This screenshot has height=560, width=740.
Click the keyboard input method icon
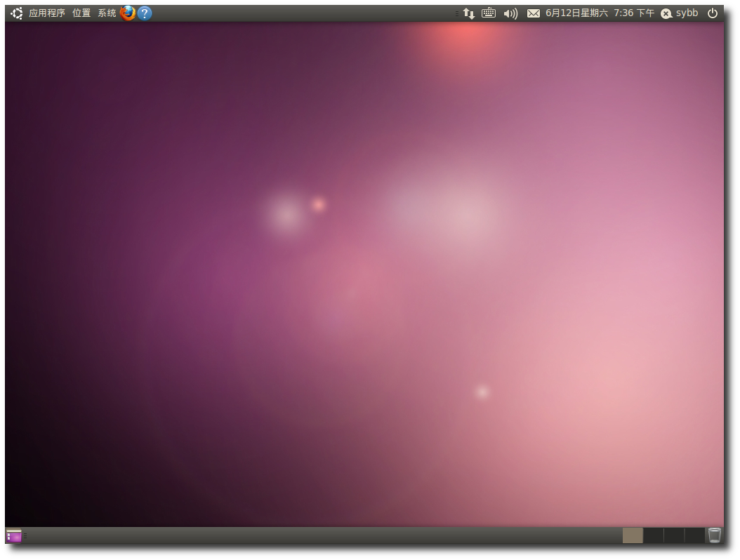pyautogui.click(x=489, y=13)
